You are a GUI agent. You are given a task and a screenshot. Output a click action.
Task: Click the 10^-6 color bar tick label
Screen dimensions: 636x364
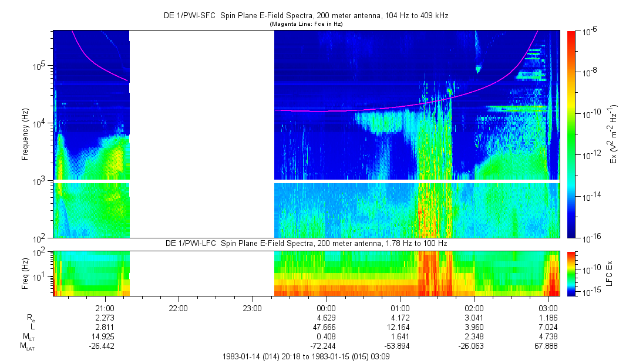coord(589,32)
